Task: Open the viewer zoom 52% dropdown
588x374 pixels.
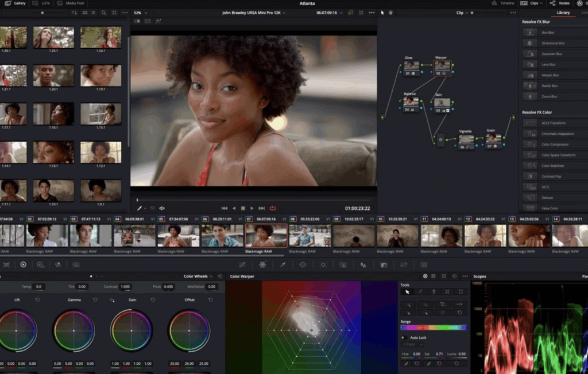Action: 141,13
